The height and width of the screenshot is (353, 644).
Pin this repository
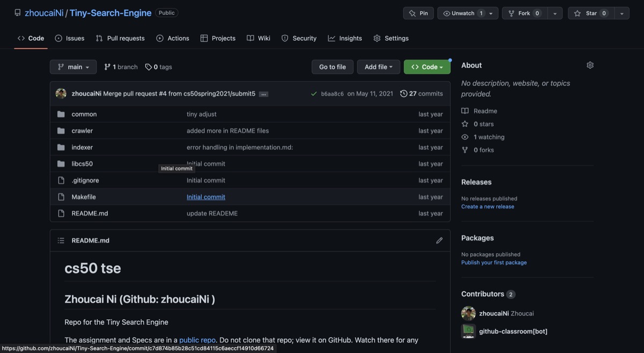click(x=418, y=13)
